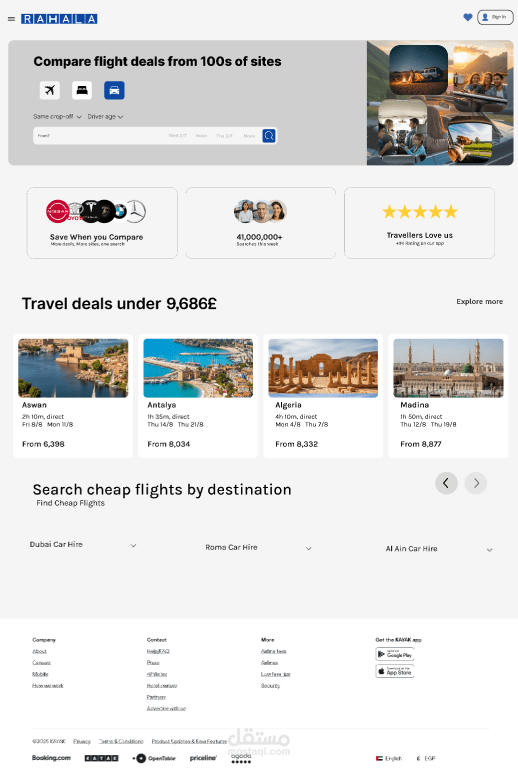Expand Al Ain Car Hire section
Image resolution: width=518 pixels, height=772 pixels.
tap(439, 549)
